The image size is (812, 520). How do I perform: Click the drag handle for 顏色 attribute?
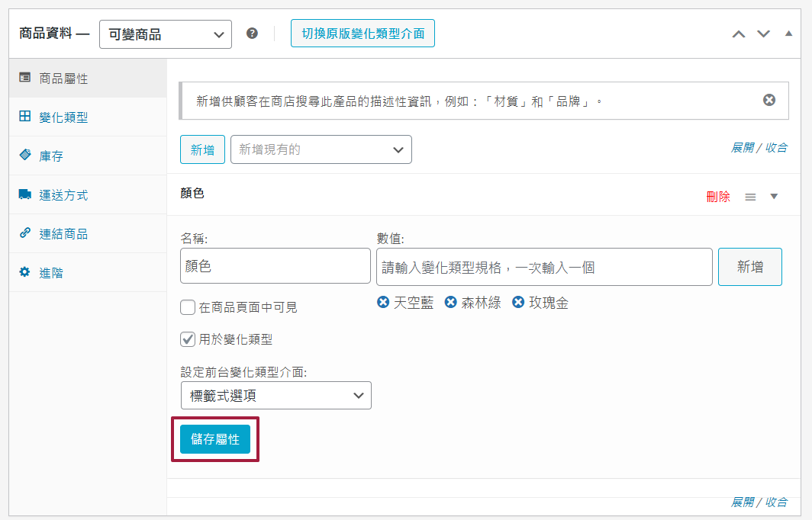click(750, 197)
